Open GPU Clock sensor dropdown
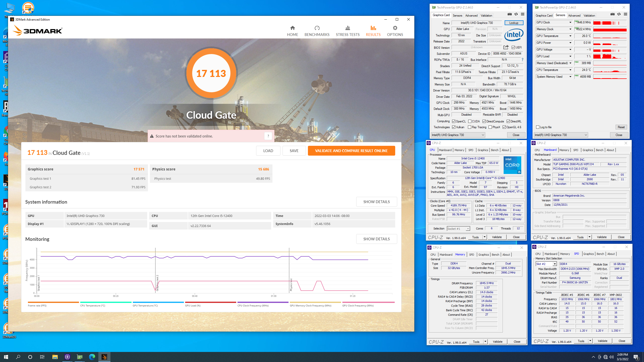 [x=570, y=22]
